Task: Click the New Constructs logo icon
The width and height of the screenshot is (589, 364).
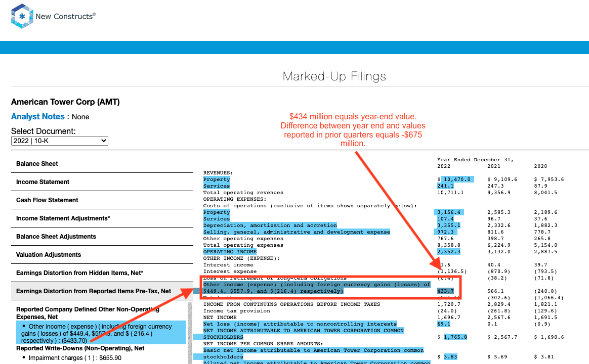Action: tap(23, 16)
